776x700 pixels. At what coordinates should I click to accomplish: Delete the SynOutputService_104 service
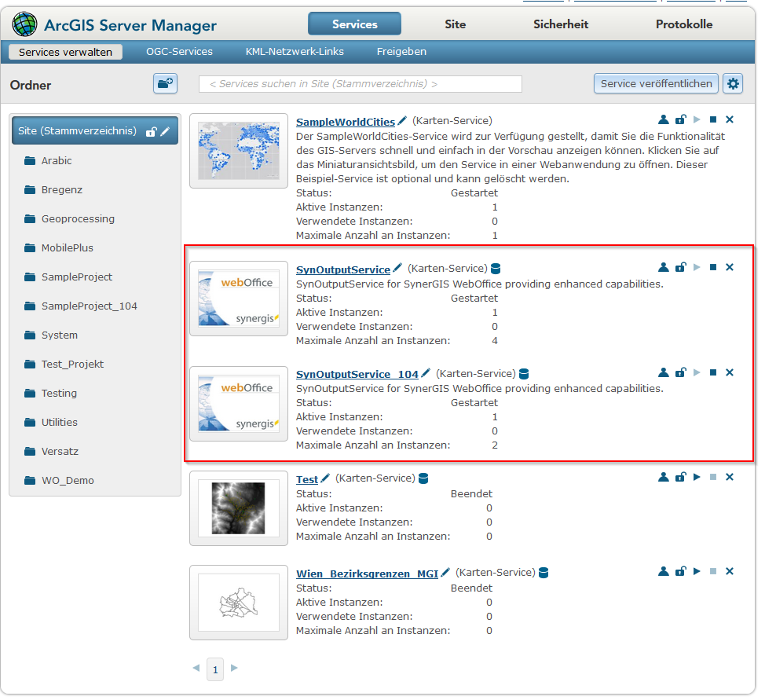pos(729,372)
